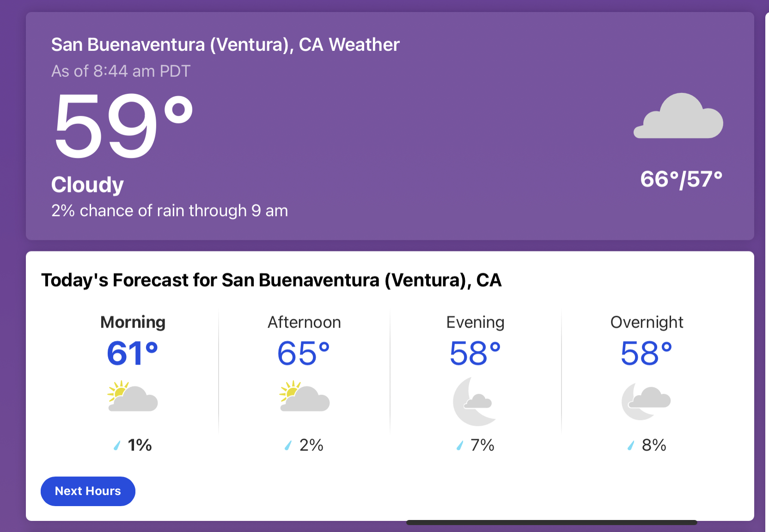Click the dark horizontal scrollbar at bottom
Viewport: 769px width, 532px height.
click(551, 523)
